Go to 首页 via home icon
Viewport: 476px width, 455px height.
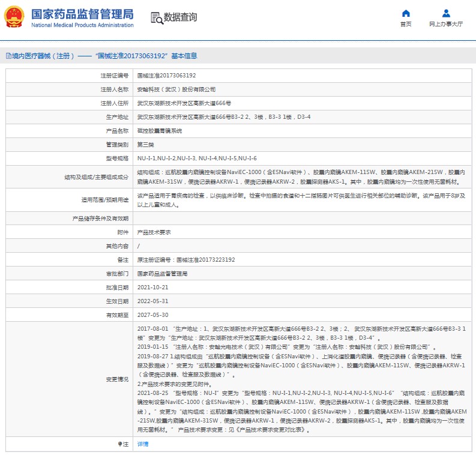coord(406,13)
